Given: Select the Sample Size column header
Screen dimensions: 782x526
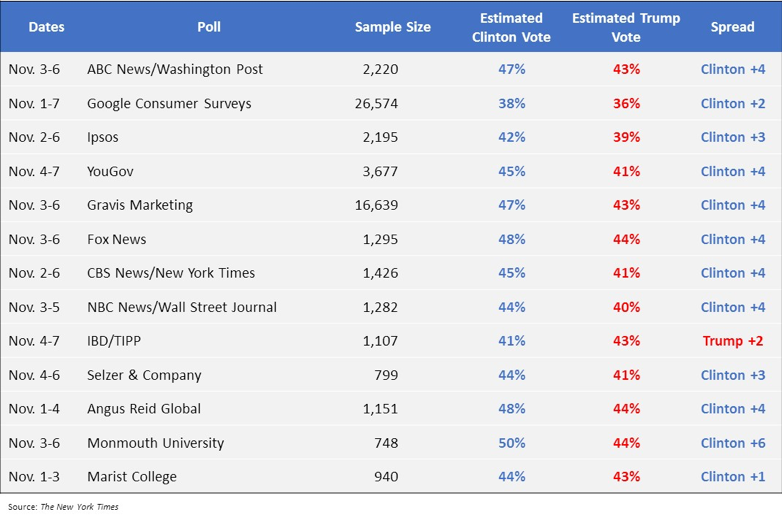Looking at the screenshot, I should tap(392, 27).
